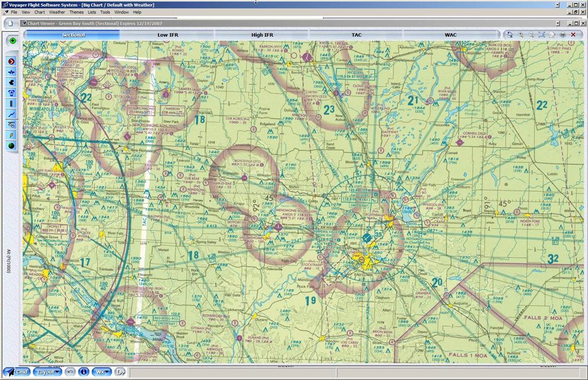Viewport: 588px width, 380px height.
Task: Open the Layout dropdown
Action: 47,372
